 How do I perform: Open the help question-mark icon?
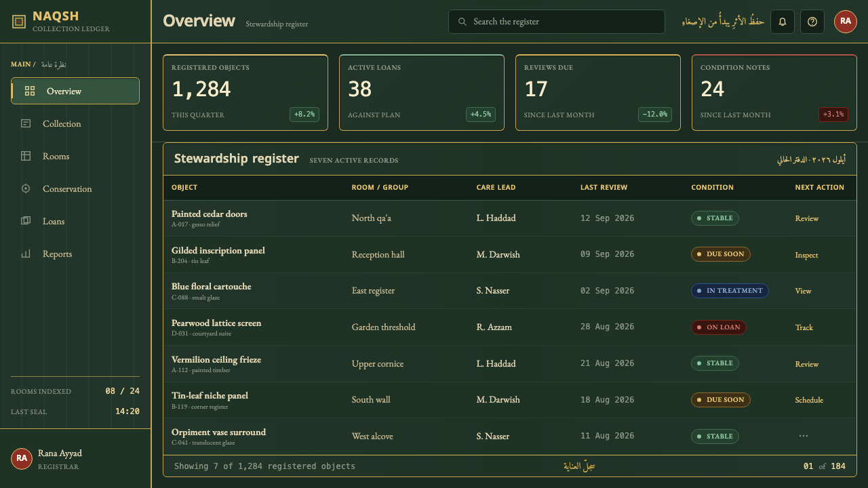coord(812,22)
